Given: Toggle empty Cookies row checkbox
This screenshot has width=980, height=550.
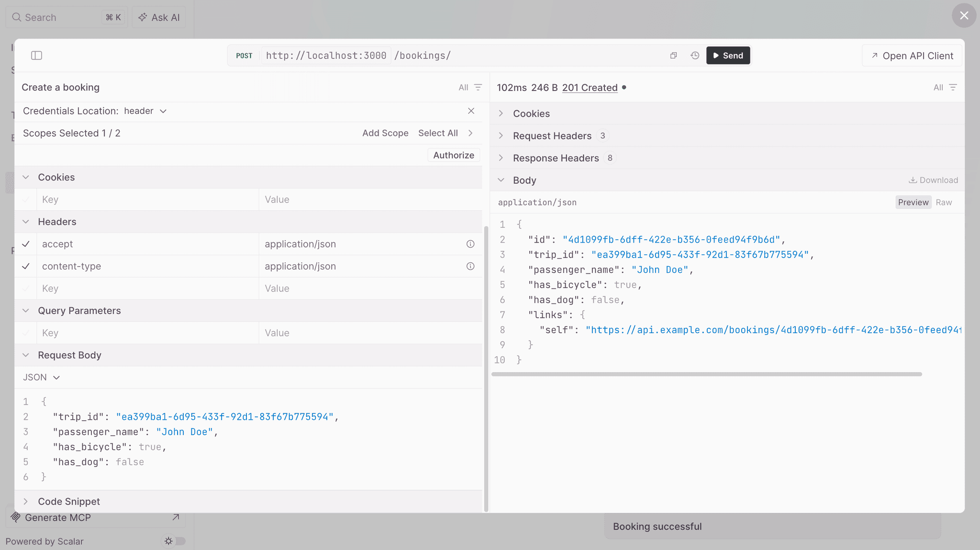Looking at the screenshot, I should [x=26, y=200].
